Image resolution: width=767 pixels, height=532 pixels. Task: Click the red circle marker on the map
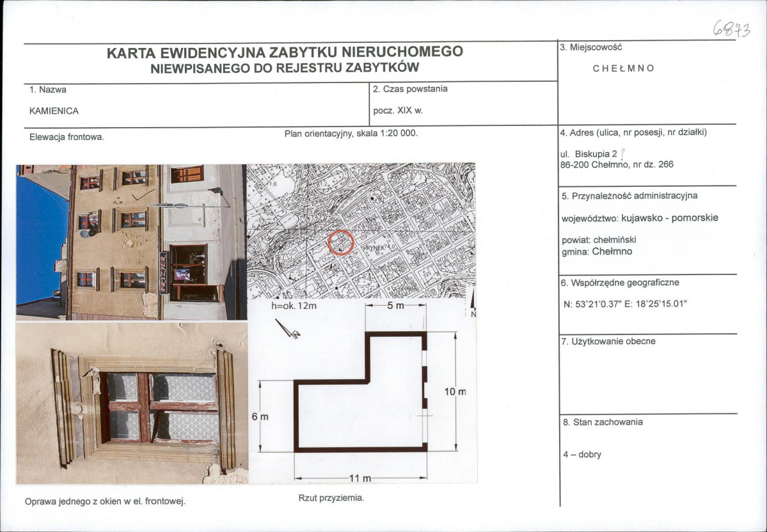click(x=340, y=242)
